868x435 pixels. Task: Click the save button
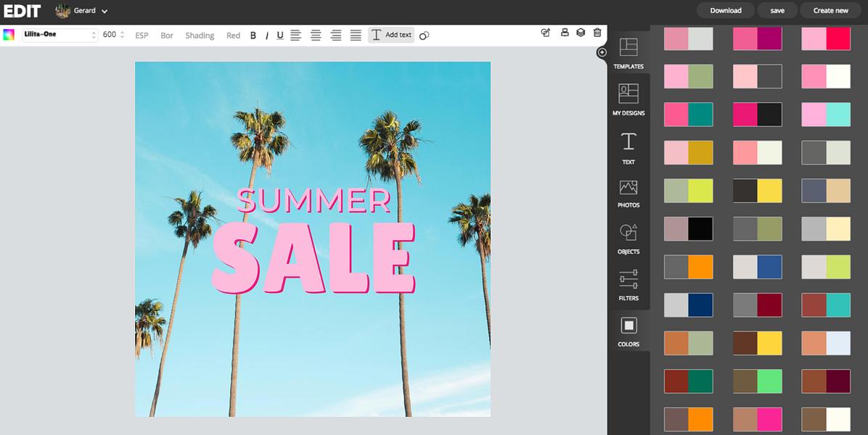(x=777, y=10)
